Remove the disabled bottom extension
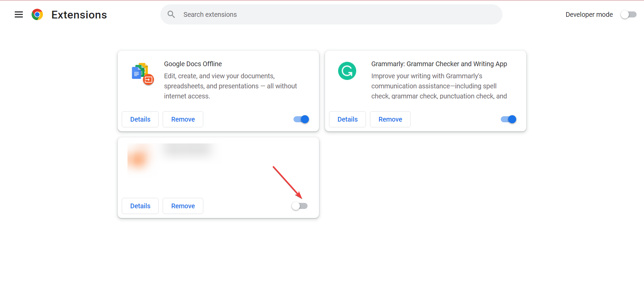Image resolution: width=644 pixels, height=303 pixels. point(183,206)
